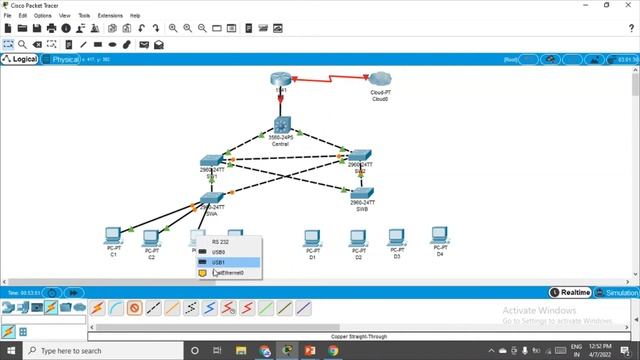Choose the Delete tool
The width and height of the screenshot is (640, 360).
[x=37, y=44]
